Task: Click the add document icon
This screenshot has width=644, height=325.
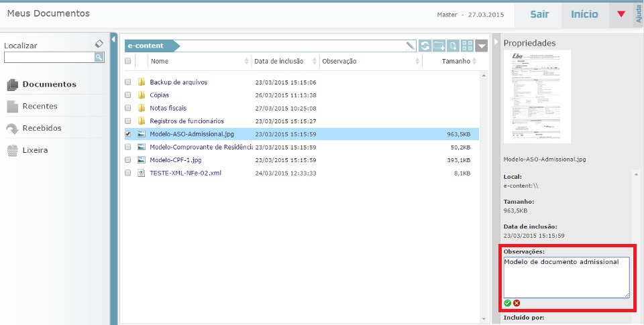Action: point(453,46)
